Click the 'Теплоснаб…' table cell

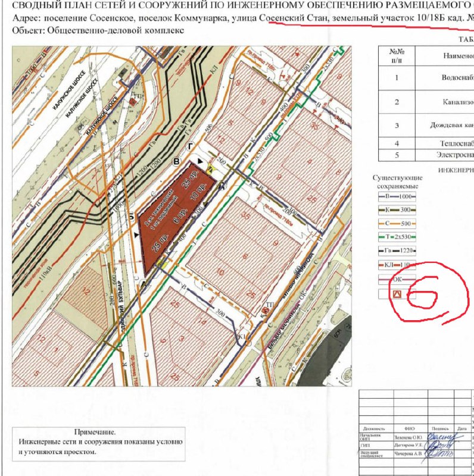coord(445,143)
